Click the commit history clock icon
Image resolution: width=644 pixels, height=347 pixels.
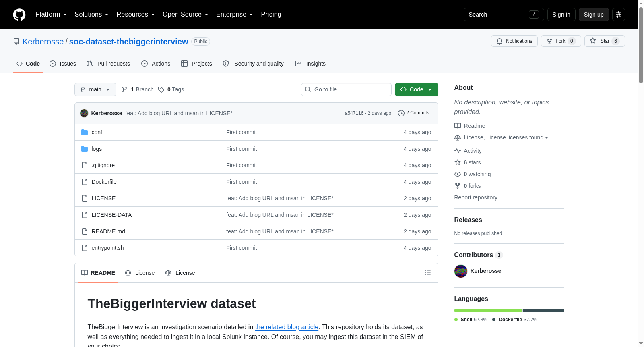pyautogui.click(x=401, y=113)
